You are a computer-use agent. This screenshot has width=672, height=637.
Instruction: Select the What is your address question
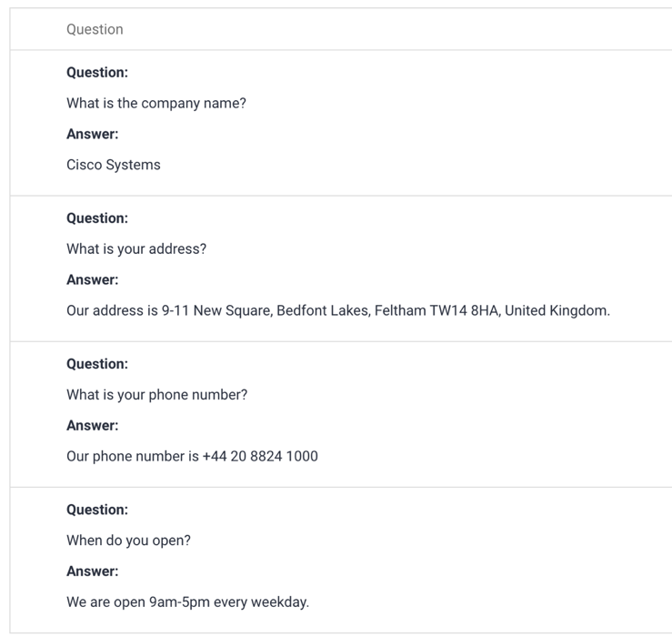(136, 248)
